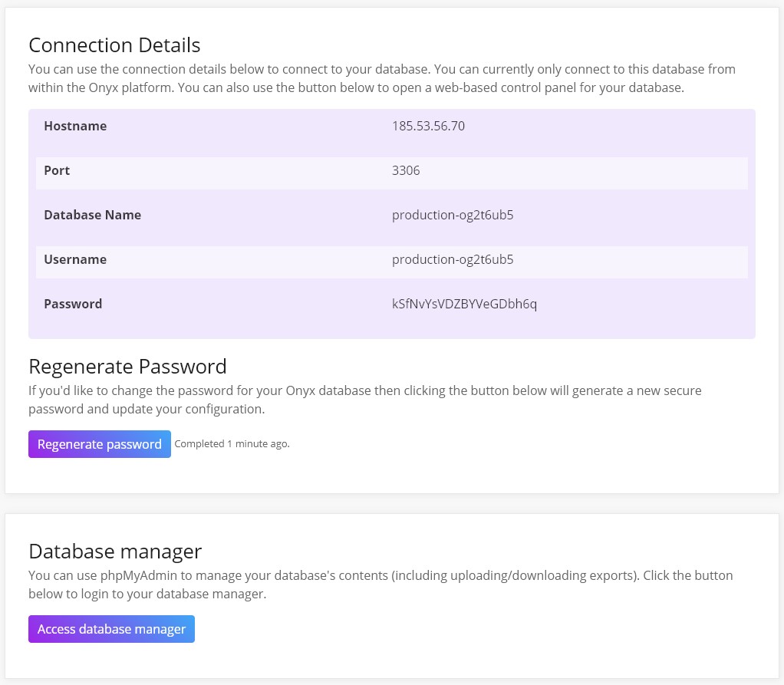Click the Username row label
Screen dimensions: 784x685
75,259
